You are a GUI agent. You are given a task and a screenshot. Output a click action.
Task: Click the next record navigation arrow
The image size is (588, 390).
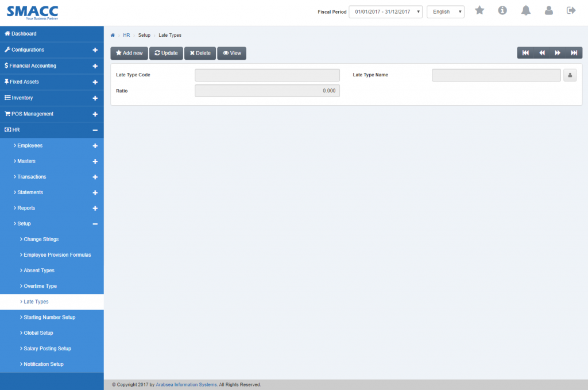pyautogui.click(x=558, y=52)
